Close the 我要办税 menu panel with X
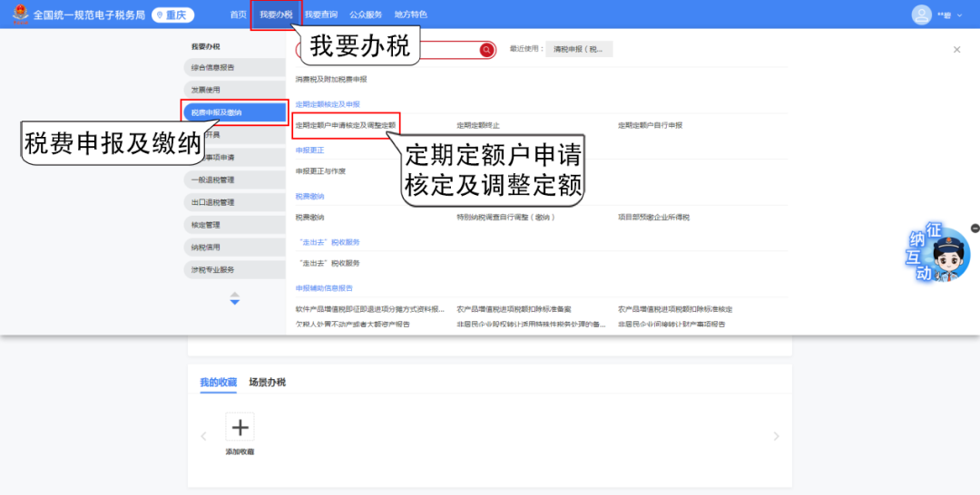The height and width of the screenshot is (495, 980). click(957, 50)
